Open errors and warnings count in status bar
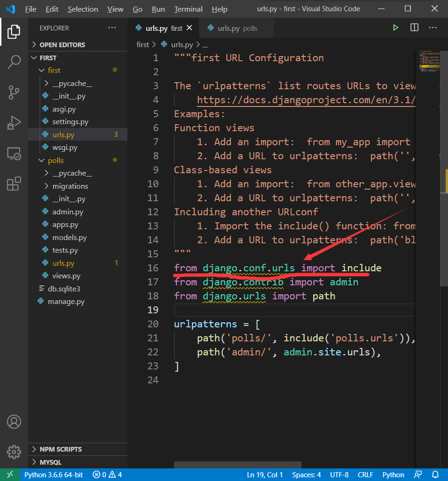This screenshot has height=481, width=448. click(x=107, y=474)
